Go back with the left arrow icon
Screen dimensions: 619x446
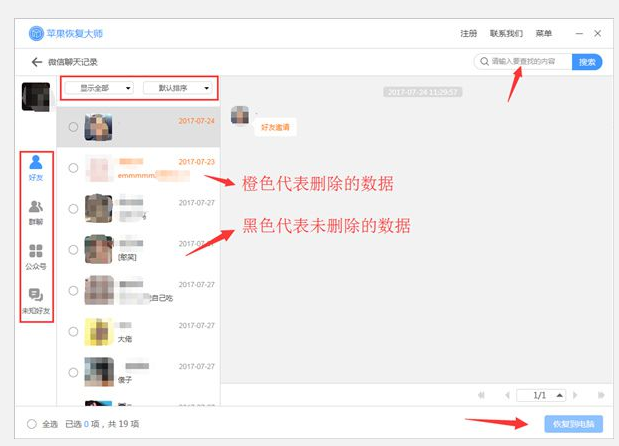coord(37,62)
